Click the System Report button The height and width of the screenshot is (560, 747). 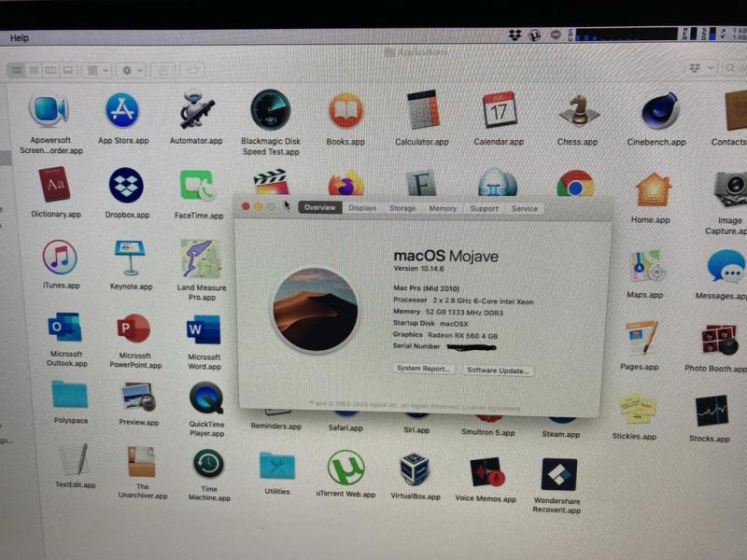(x=423, y=368)
